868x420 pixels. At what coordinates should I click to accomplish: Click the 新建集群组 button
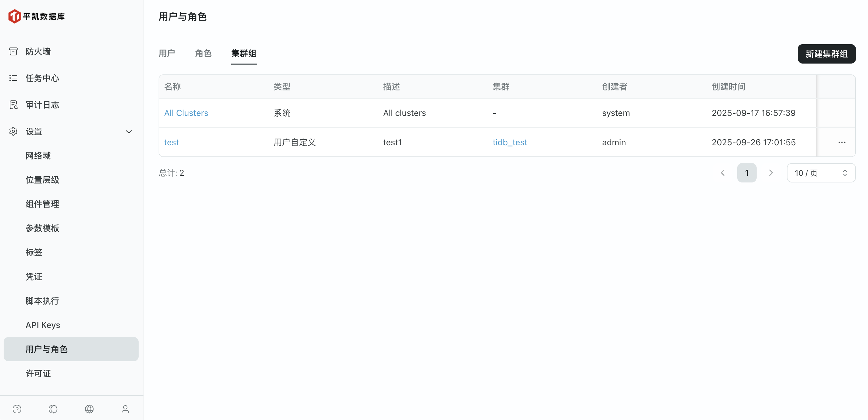(x=826, y=54)
